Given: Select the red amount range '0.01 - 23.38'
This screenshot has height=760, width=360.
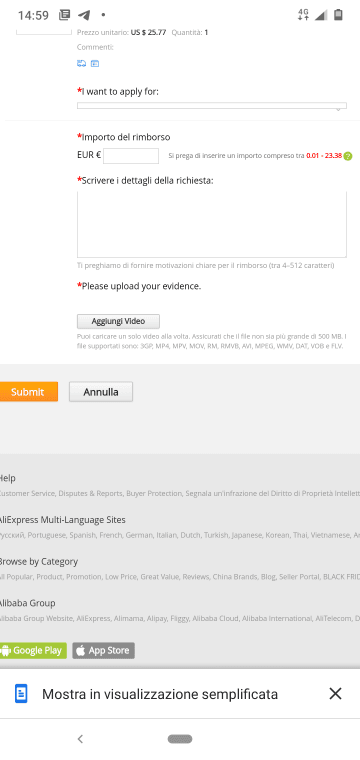Looking at the screenshot, I should 324,156.
